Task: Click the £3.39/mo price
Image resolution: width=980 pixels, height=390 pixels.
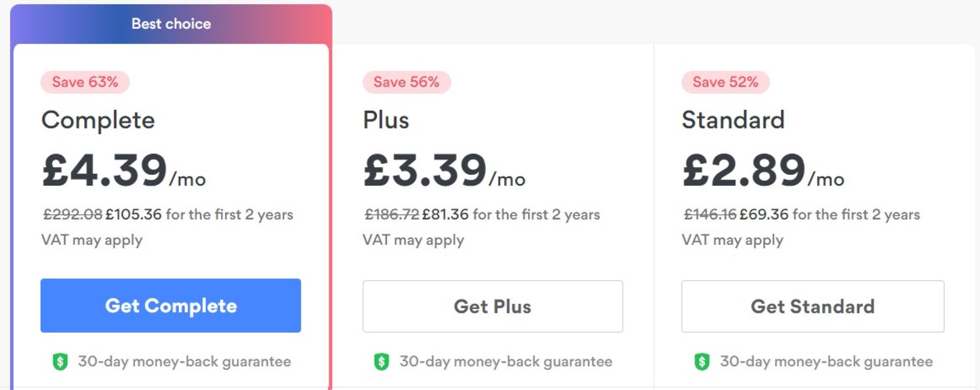Action: [x=444, y=171]
